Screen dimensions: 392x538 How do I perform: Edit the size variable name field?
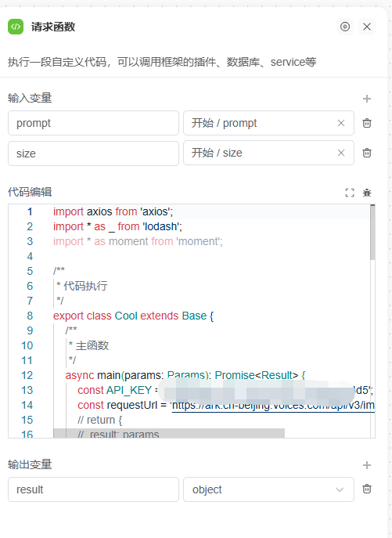pyautogui.click(x=93, y=153)
